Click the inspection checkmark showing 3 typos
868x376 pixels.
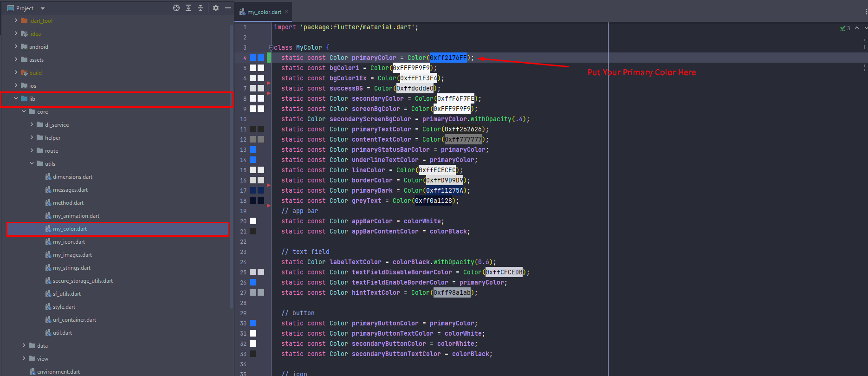(x=844, y=28)
